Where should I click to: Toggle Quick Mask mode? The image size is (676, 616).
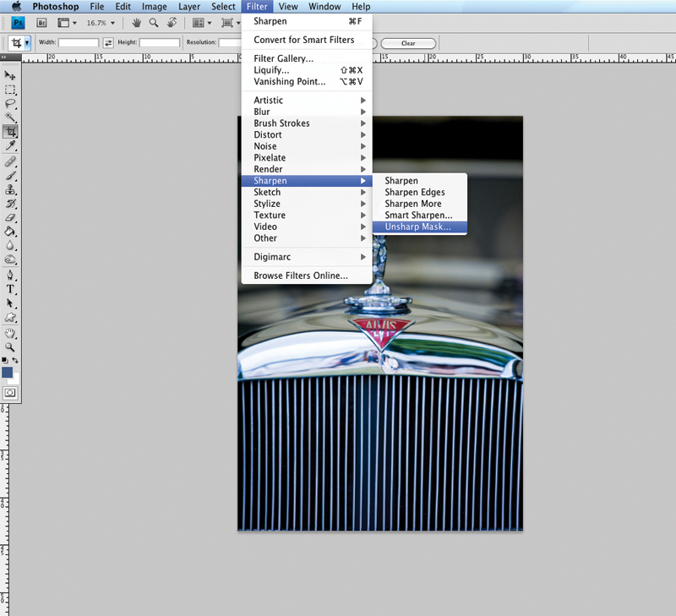(x=12, y=392)
